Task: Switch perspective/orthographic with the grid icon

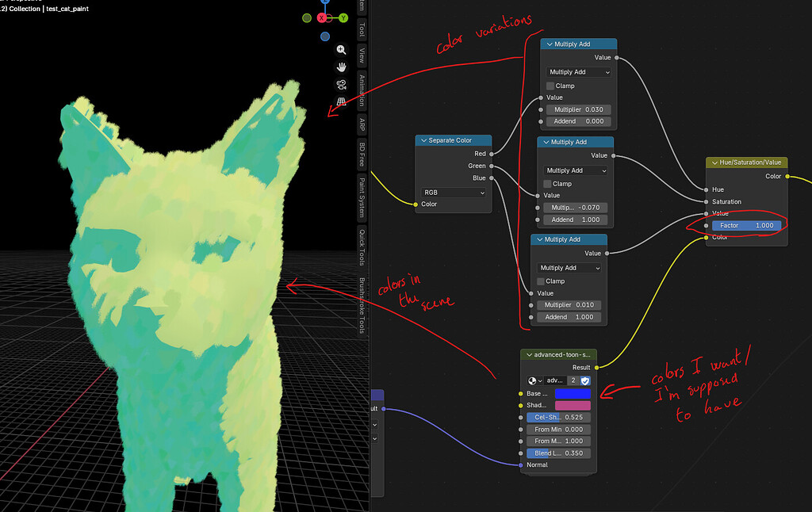Action: pos(341,102)
